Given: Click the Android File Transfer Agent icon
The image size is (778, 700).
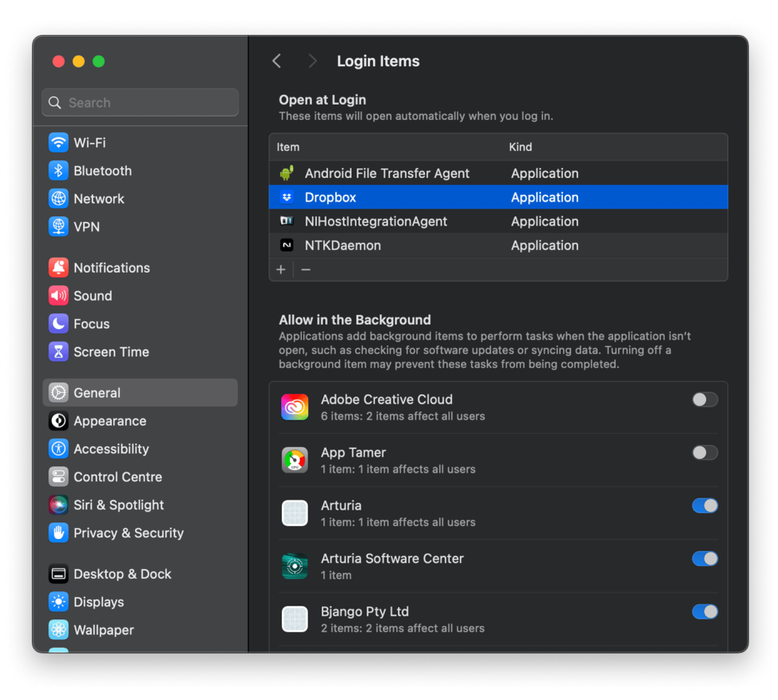Looking at the screenshot, I should coord(287,174).
